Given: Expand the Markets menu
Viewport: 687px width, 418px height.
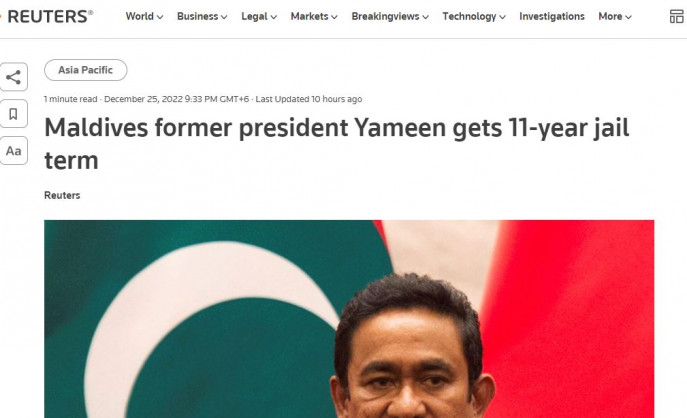Looking at the screenshot, I should click(314, 17).
